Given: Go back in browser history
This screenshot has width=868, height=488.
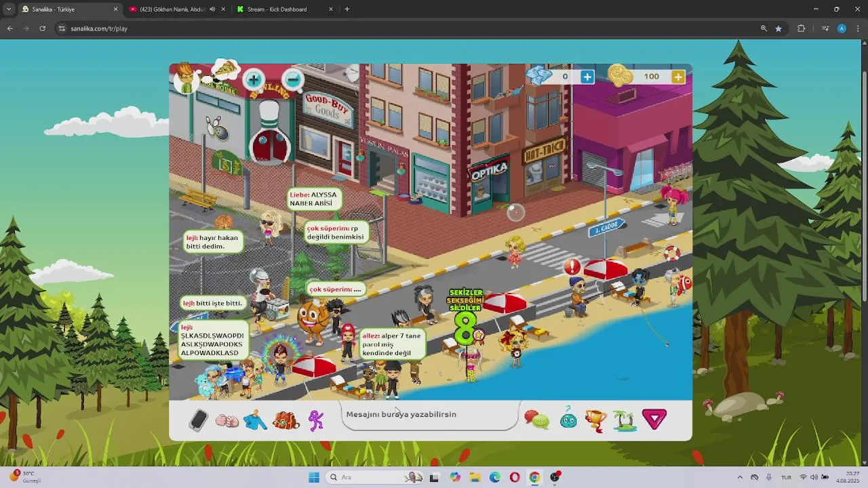Looking at the screenshot, I should 9,28.
